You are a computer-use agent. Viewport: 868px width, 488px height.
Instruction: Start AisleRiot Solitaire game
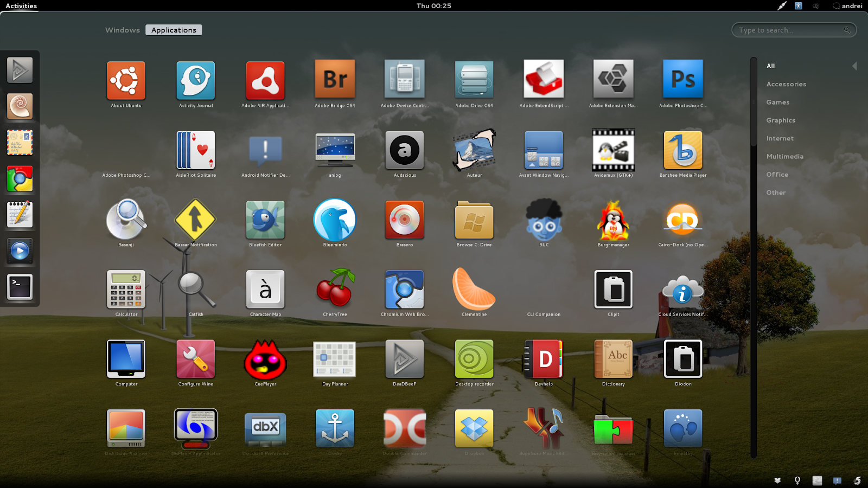[196, 150]
